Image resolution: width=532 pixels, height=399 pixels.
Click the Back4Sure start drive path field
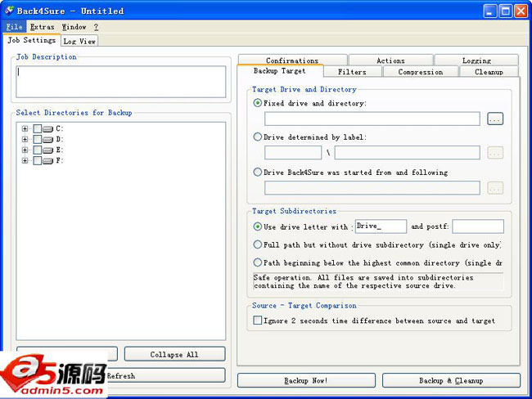click(372, 188)
